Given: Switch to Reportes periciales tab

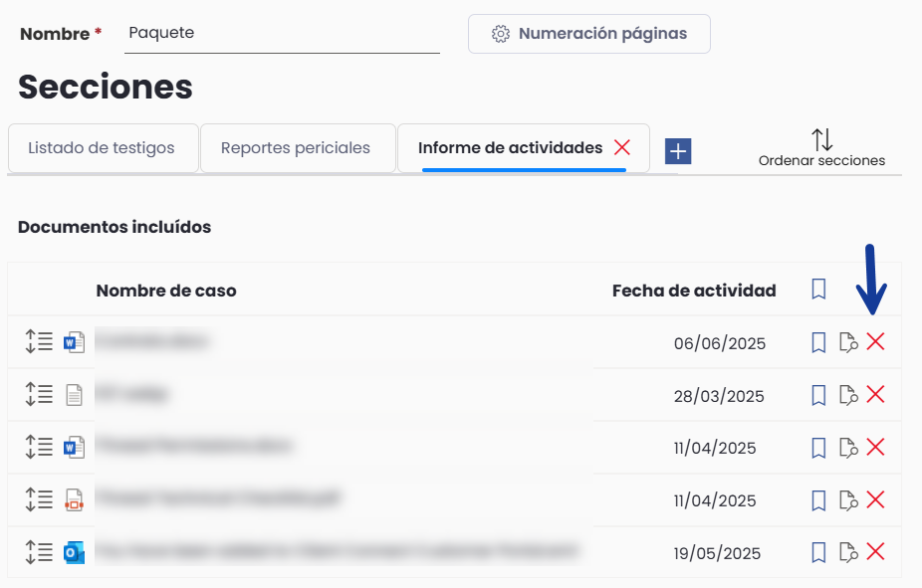Looking at the screenshot, I should (296, 148).
